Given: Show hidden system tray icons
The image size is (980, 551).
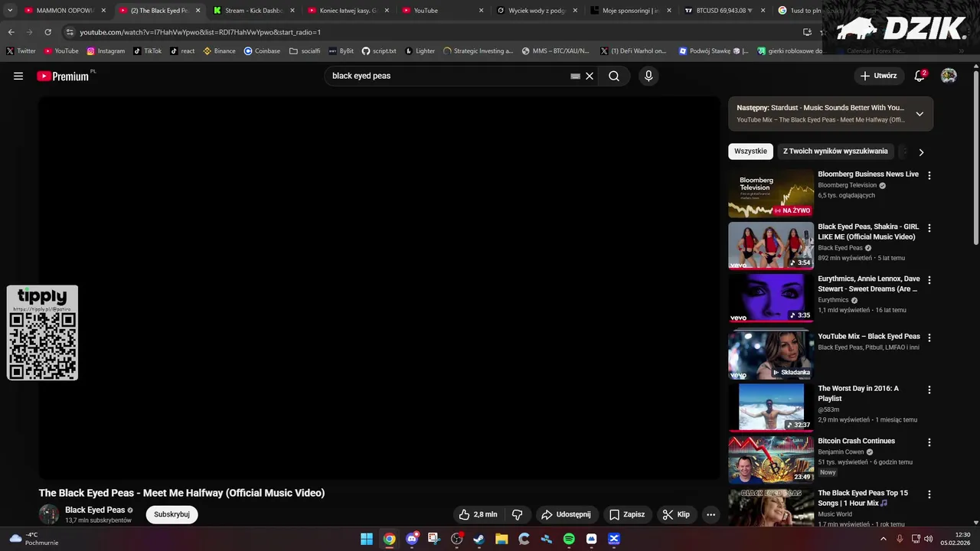Looking at the screenshot, I should click(883, 539).
